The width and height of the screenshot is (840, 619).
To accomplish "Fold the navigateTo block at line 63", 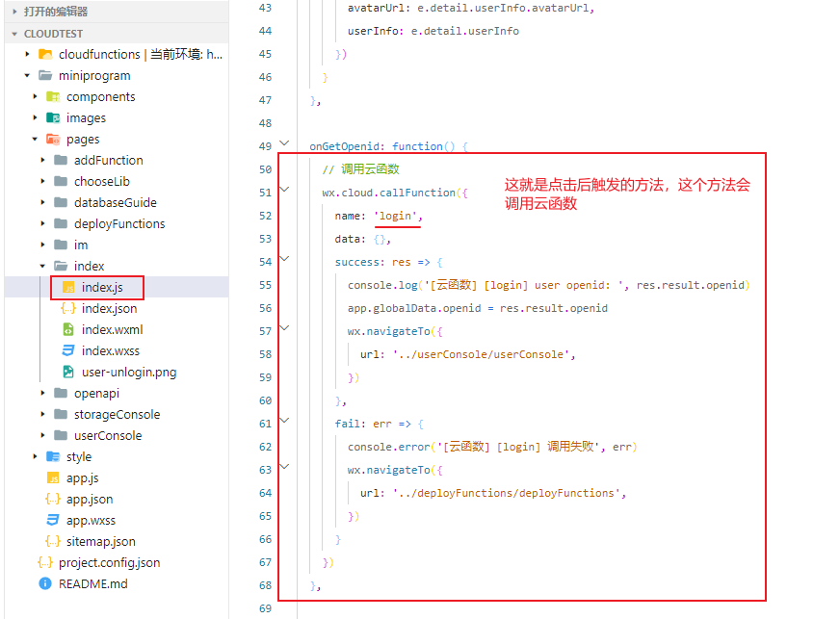I will click(285, 466).
